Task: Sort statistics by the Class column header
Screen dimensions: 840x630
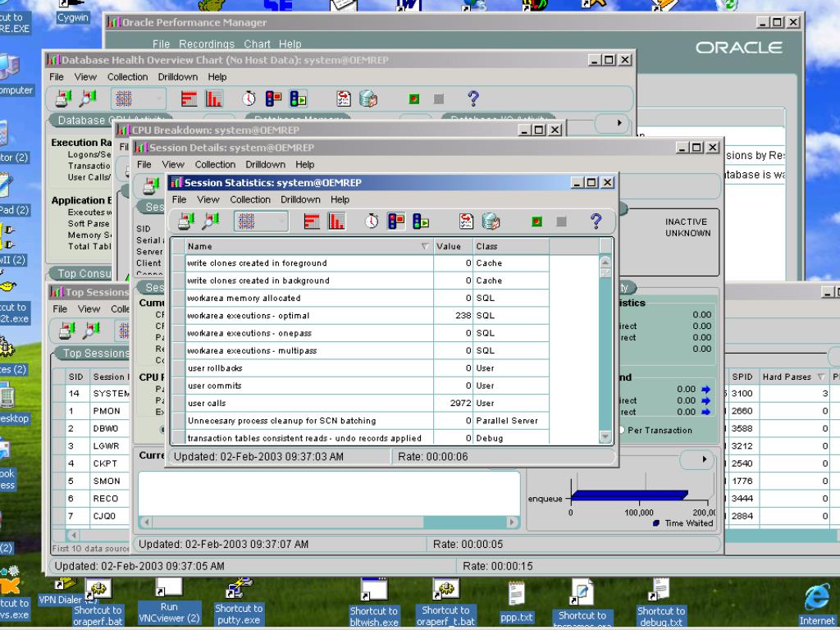Action: point(511,246)
